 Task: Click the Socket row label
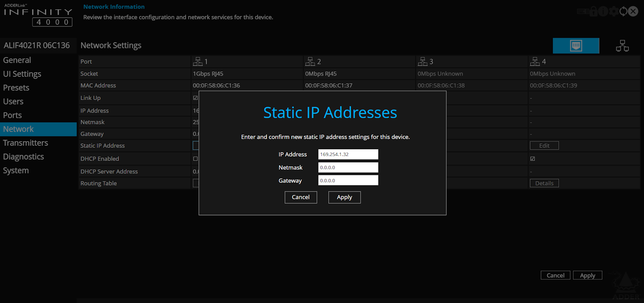click(89, 74)
